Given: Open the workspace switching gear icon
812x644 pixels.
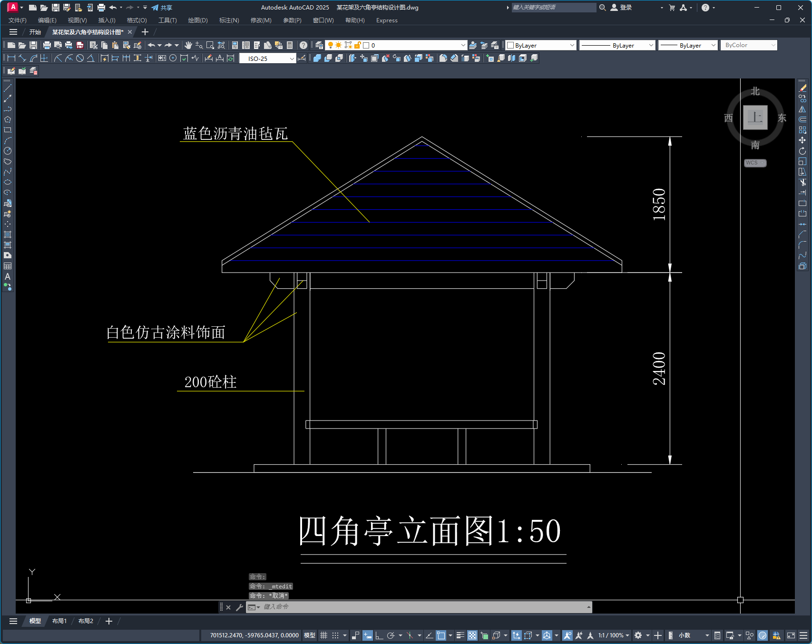Looking at the screenshot, I should point(638,635).
